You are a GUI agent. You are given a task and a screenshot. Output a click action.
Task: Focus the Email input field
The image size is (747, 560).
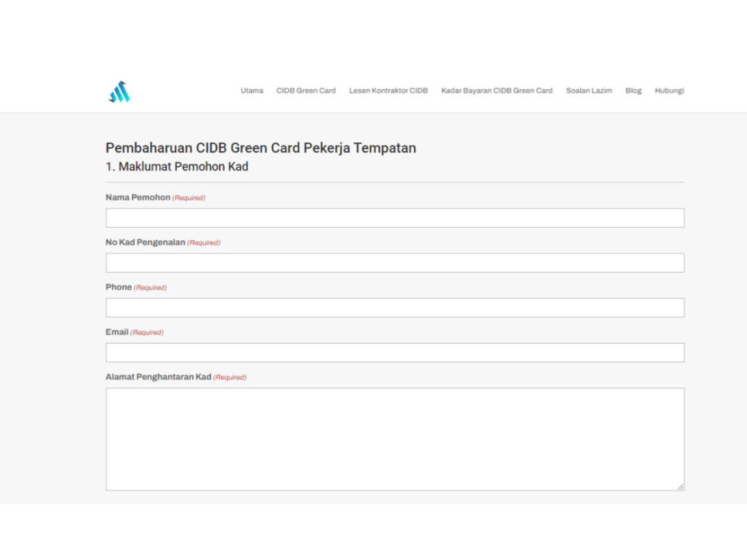pos(394,352)
